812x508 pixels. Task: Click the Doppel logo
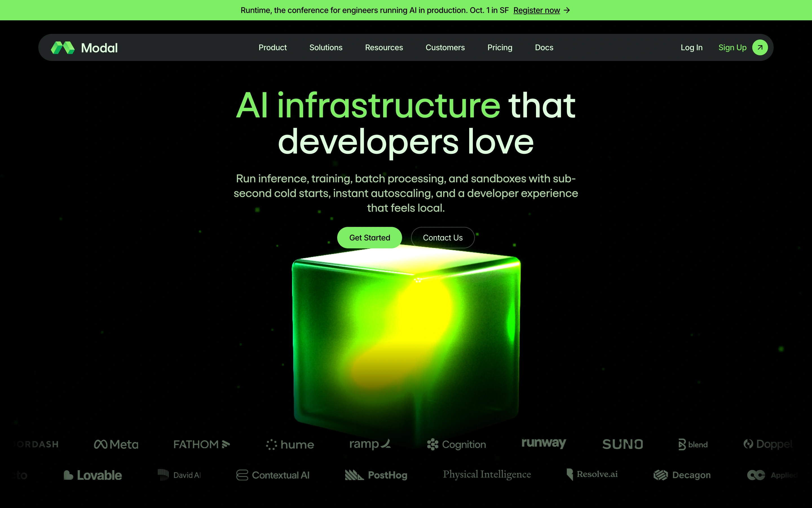pyautogui.click(x=768, y=444)
